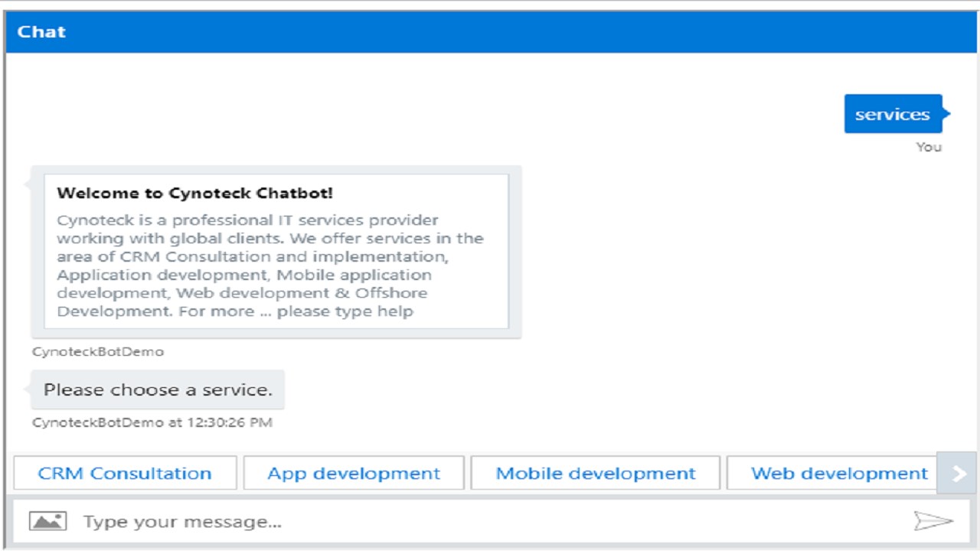Screen dimensions: 980x551
Task: Focus the Type your message field
Action: click(x=490, y=522)
